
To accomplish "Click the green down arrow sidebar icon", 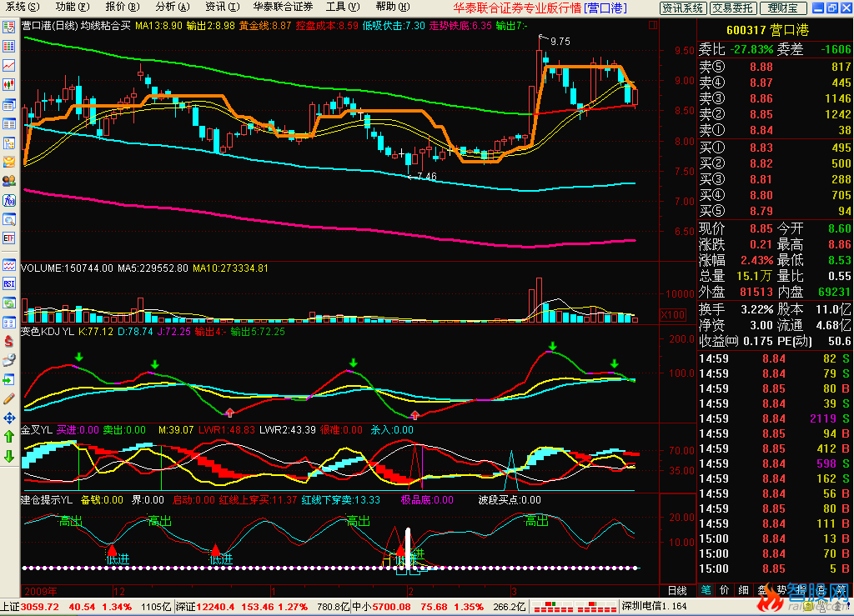I will click(x=9, y=456).
